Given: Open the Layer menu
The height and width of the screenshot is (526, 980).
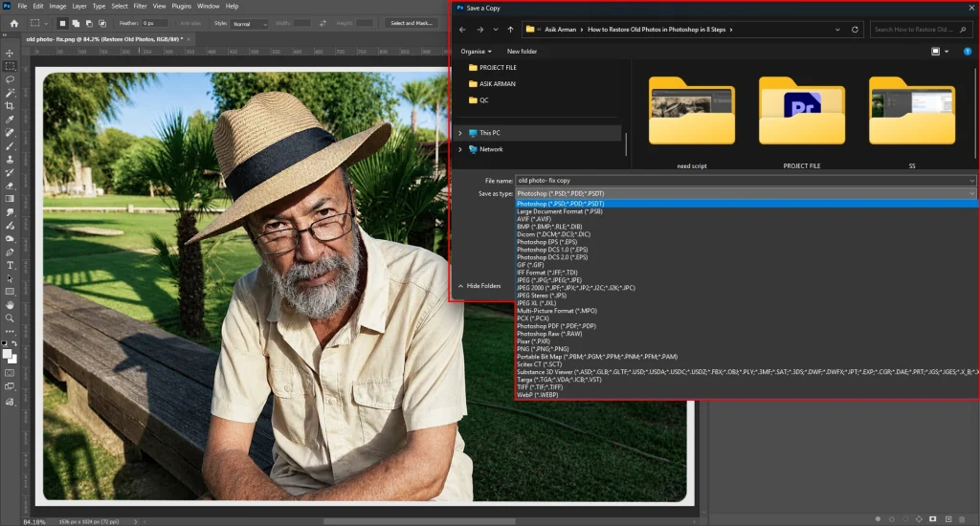Looking at the screenshot, I should (x=79, y=6).
